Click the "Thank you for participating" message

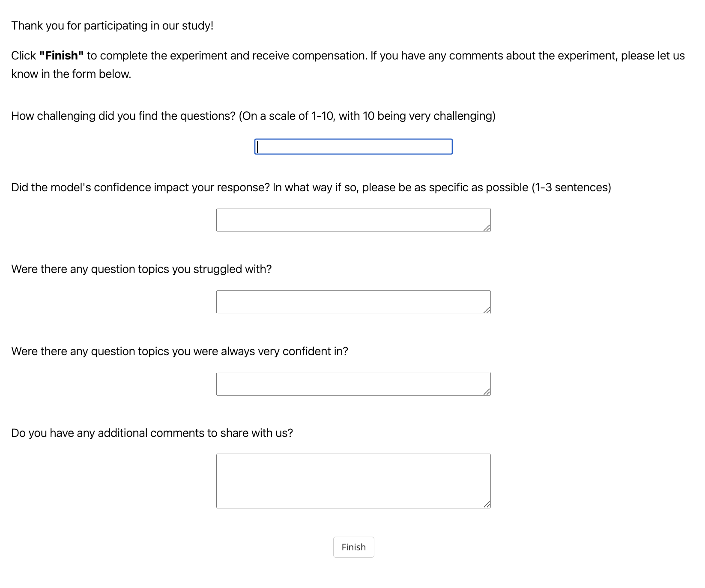112,26
